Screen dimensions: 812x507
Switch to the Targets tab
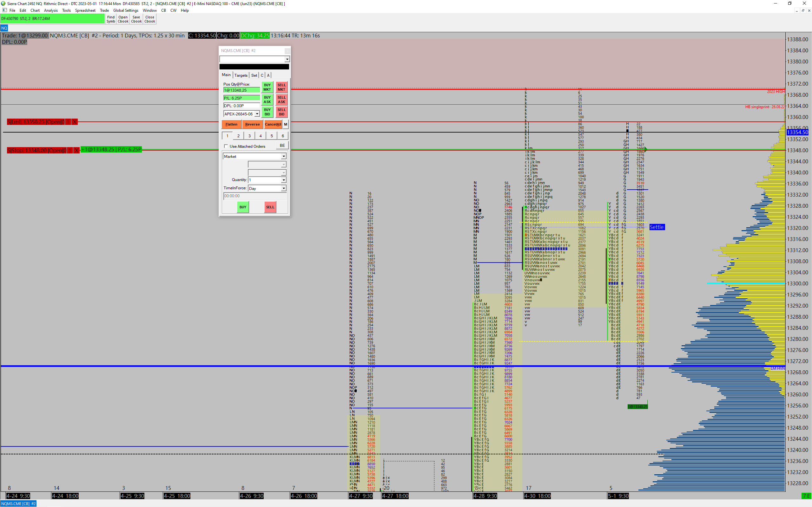click(241, 75)
